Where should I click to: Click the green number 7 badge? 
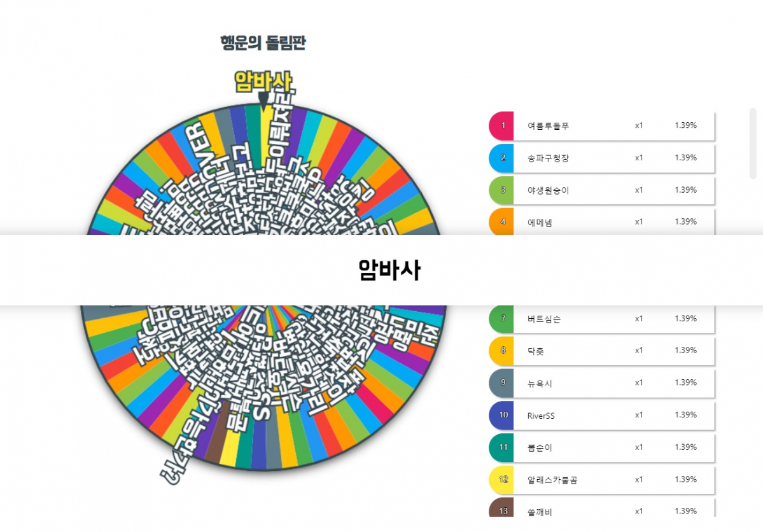coord(501,319)
